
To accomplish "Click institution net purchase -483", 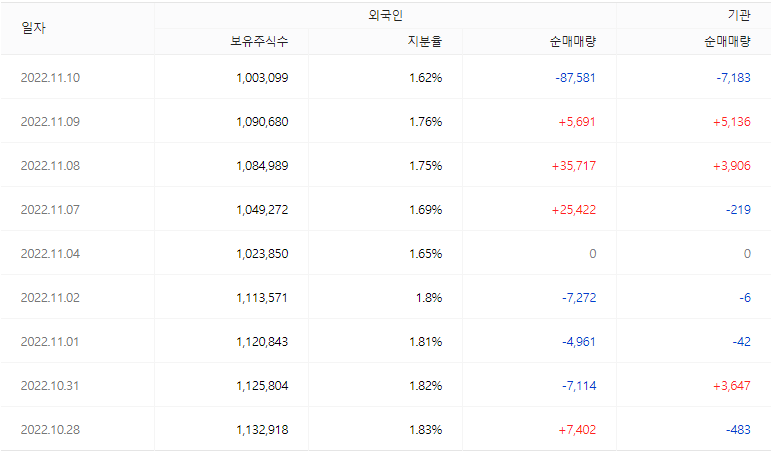I will [x=739, y=430].
